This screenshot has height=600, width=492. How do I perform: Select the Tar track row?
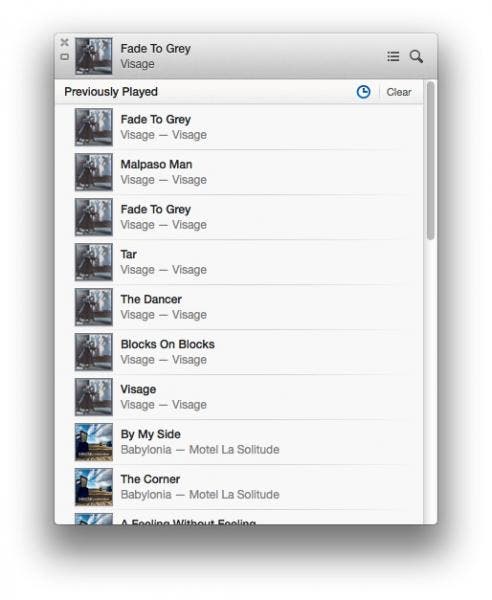click(x=240, y=262)
